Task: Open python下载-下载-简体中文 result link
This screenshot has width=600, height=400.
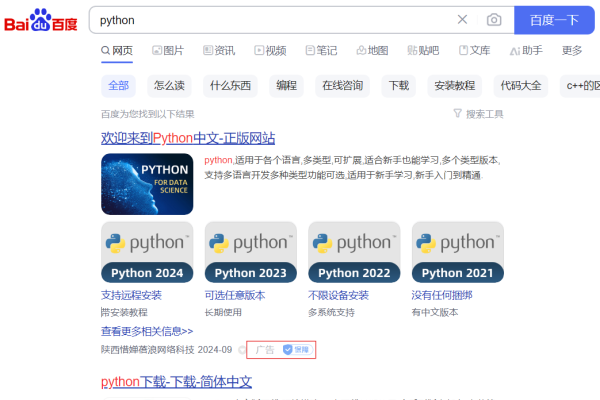Action: pyautogui.click(x=176, y=382)
